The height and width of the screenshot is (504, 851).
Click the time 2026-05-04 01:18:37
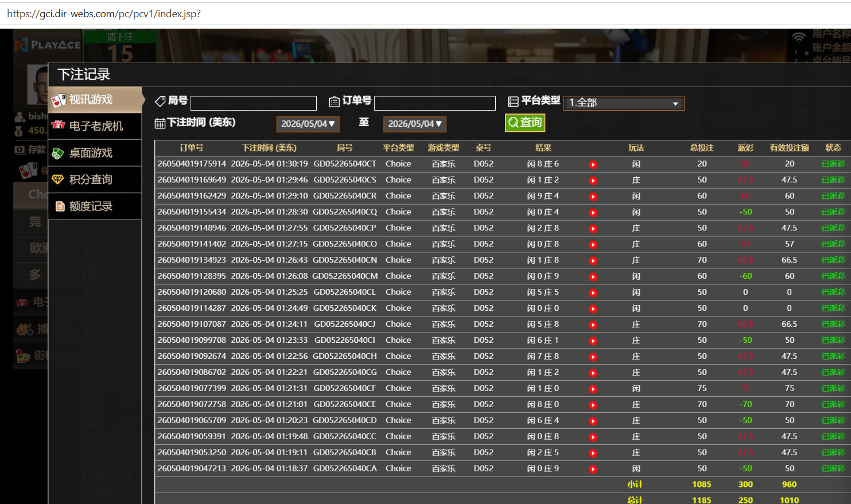tap(269, 468)
